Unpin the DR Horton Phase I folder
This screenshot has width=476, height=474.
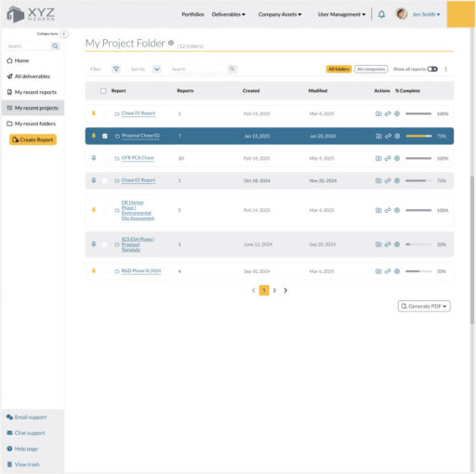pos(94,210)
